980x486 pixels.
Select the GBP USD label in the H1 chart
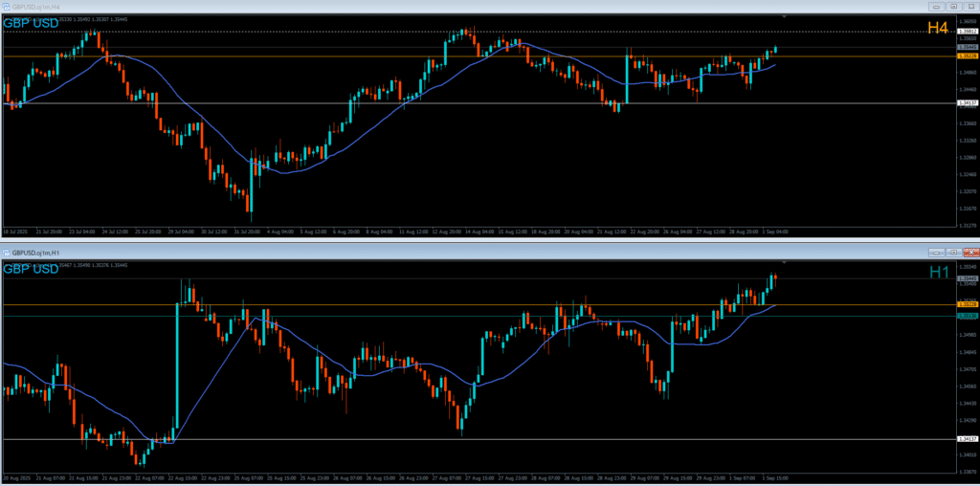[31, 269]
